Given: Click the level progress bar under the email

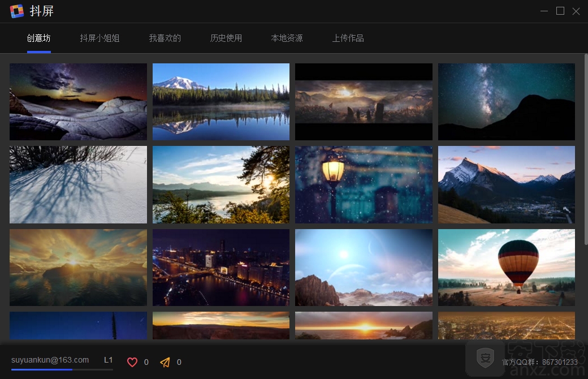Looking at the screenshot, I should 62,369.
